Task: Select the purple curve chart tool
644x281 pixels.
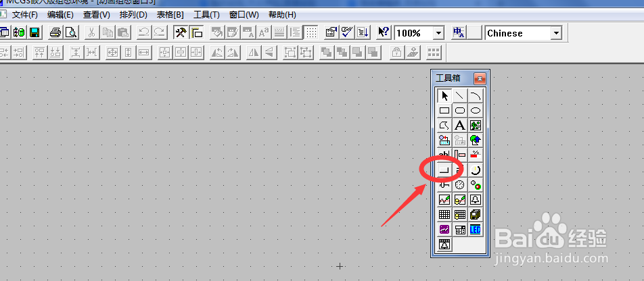Action: (444, 229)
